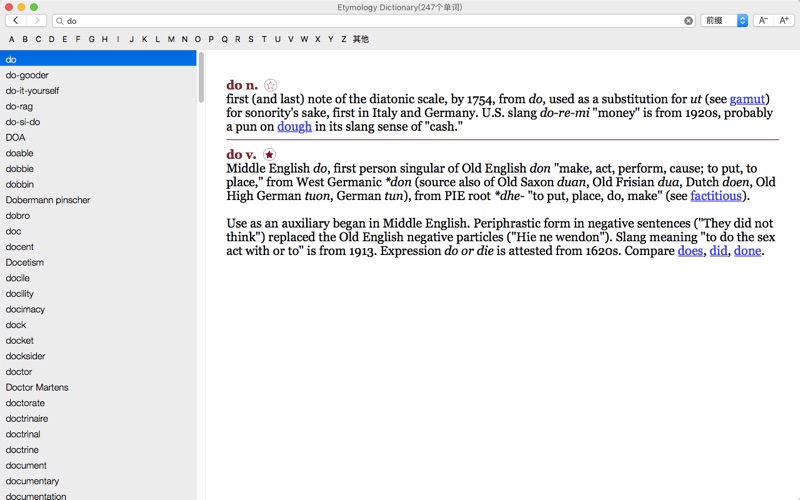Click the magnifier icon in search box

60,21
